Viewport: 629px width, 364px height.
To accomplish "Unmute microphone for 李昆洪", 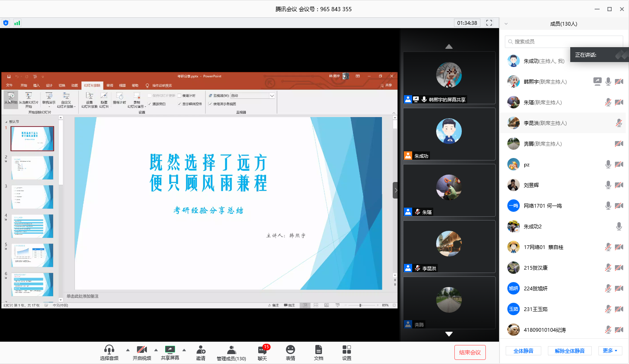I will (x=619, y=123).
